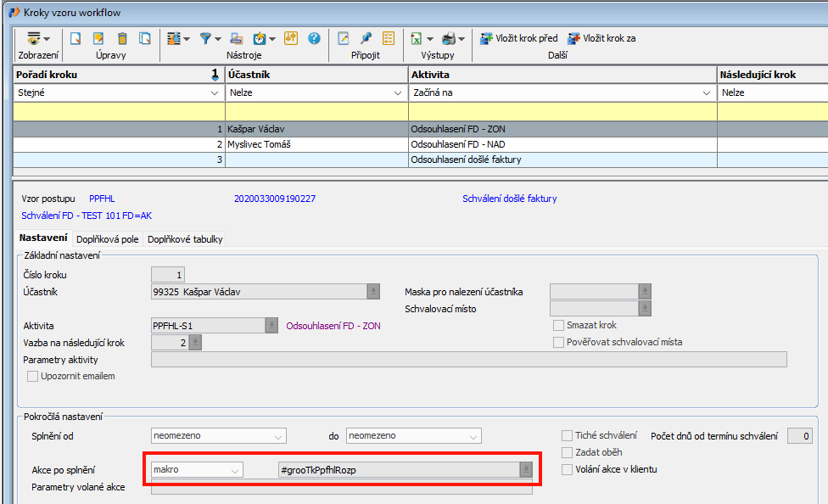Click the Parametry aktivity input field

pos(468,360)
